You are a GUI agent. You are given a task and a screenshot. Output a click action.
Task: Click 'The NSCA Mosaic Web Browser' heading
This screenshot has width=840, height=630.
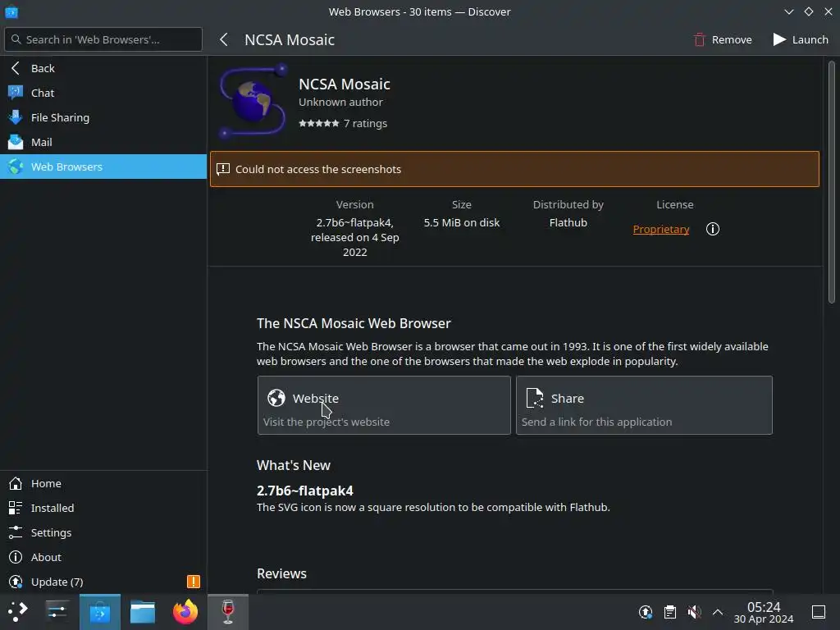pos(354,323)
